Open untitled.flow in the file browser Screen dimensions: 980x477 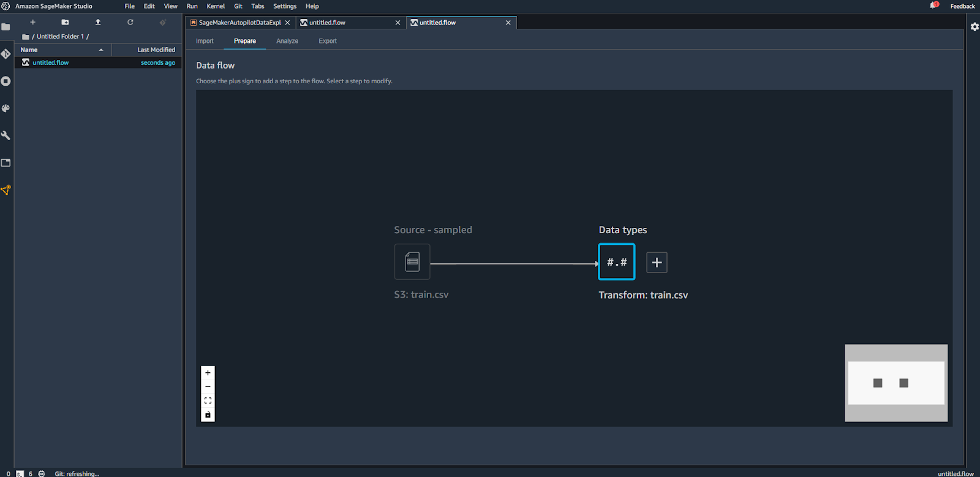(x=51, y=62)
